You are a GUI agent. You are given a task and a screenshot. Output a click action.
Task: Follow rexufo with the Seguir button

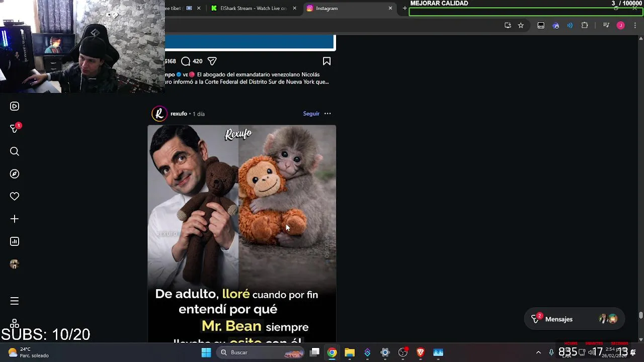tap(311, 114)
